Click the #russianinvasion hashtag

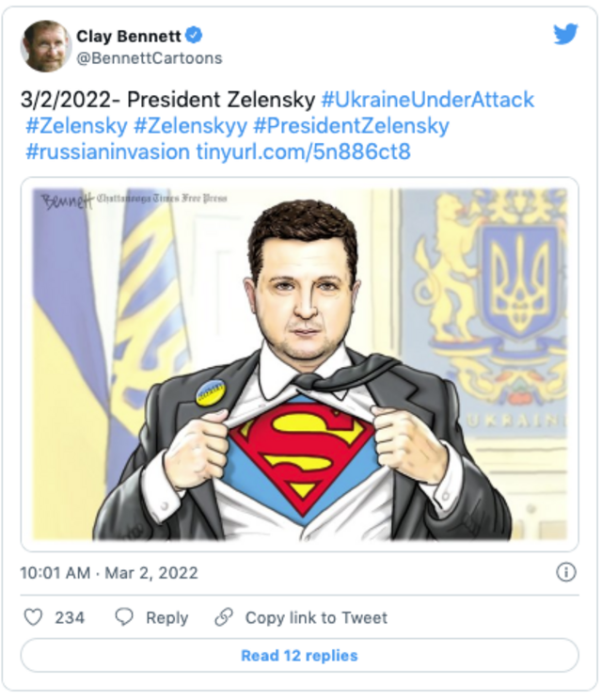[106, 151]
